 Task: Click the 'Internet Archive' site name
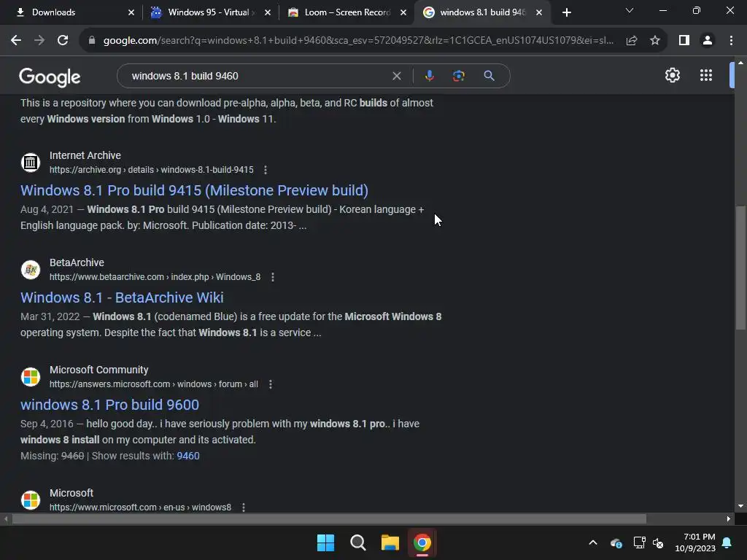85,155
